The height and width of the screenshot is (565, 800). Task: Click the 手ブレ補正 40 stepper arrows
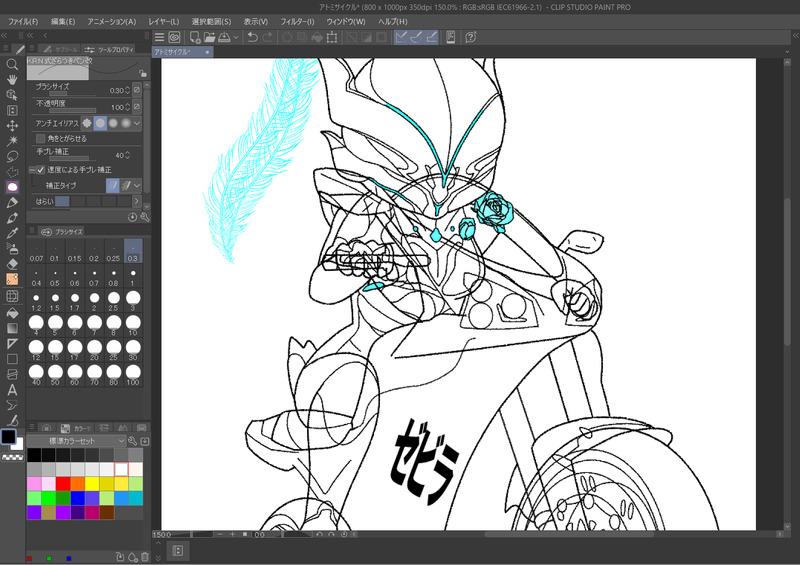coord(128,155)
